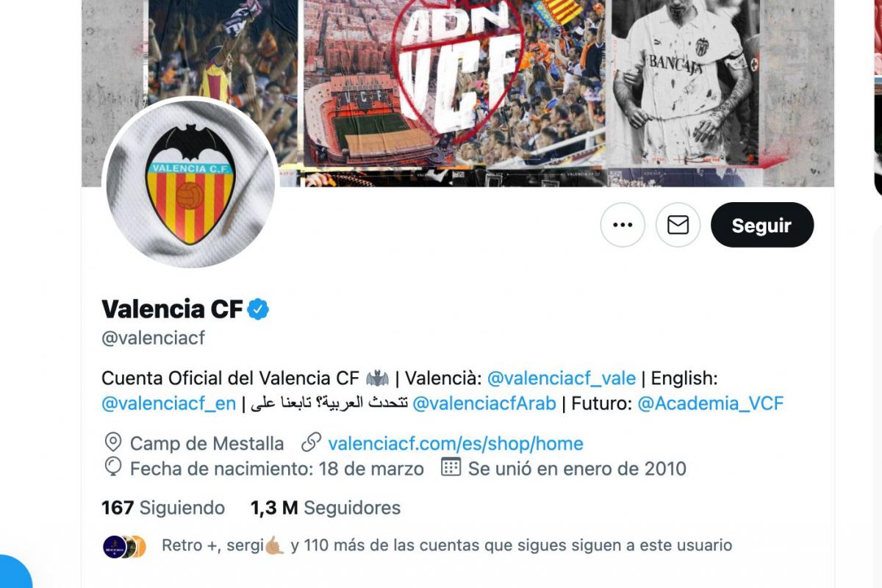Open the @Academia_VCF profile link
This screenshot has width=882, height=588.
[711, 403]
